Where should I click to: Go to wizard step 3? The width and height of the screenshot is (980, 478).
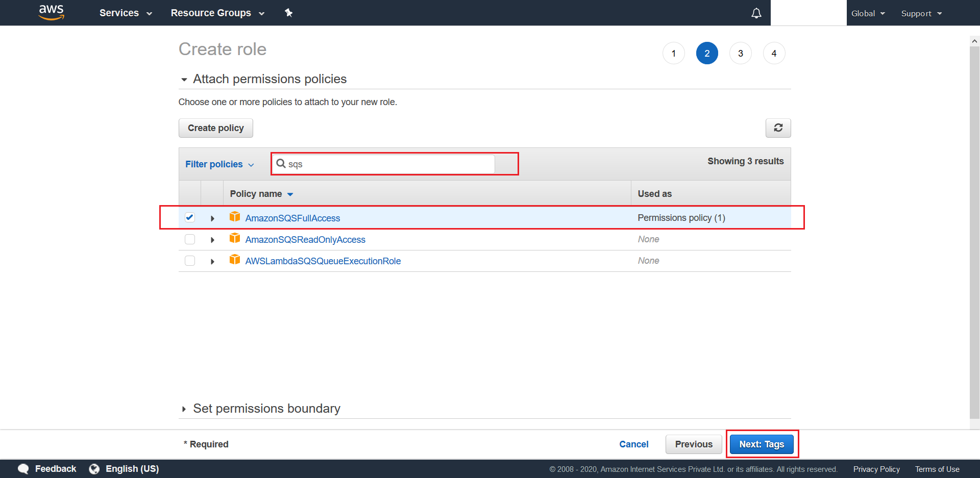point(741,53)
